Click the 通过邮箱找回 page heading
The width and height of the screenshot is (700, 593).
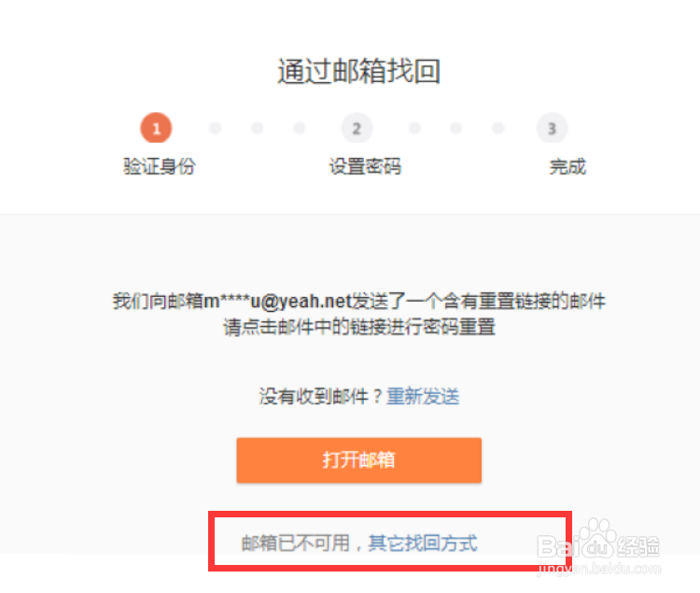point(359,72)
